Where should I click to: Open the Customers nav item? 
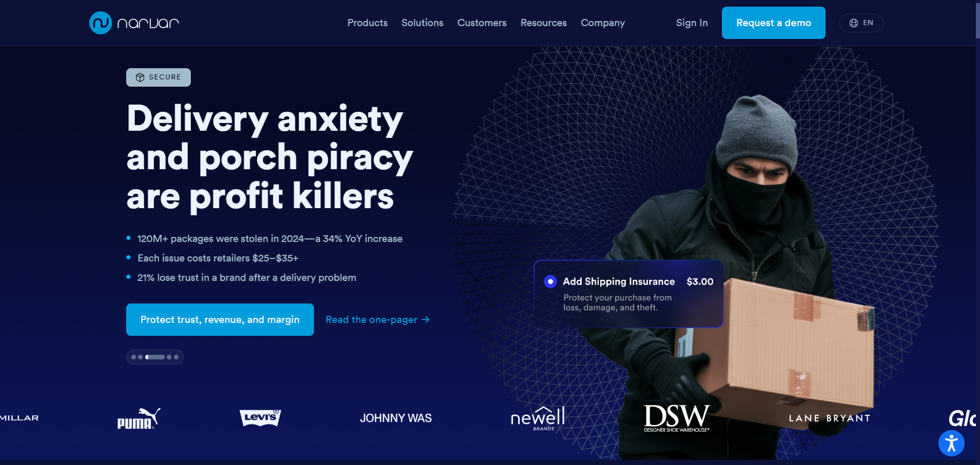[482, 23]
